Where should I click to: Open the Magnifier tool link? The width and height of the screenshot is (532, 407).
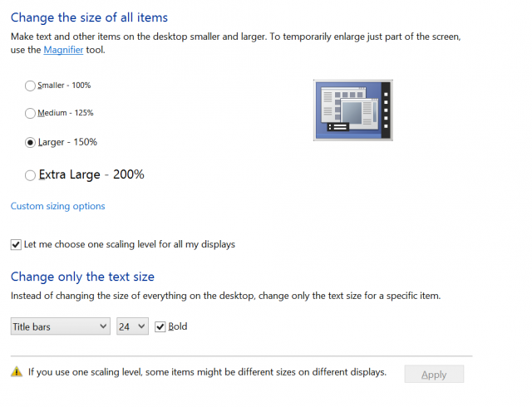(63, 50)
